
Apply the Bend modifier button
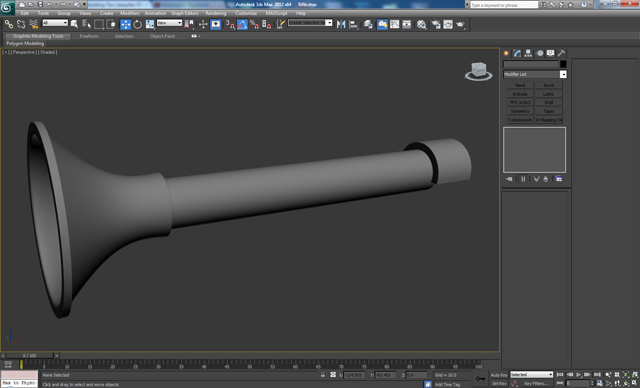coord(520,85)
